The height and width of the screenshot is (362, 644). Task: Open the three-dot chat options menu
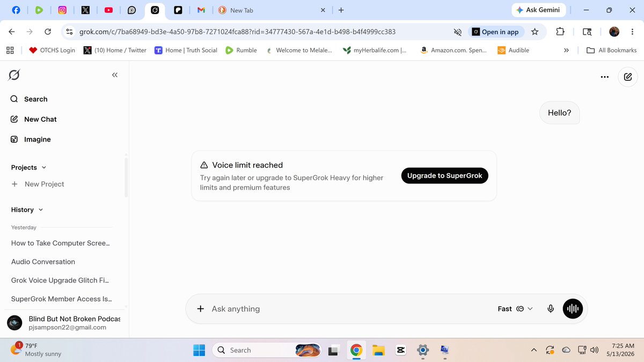point(605,77)
